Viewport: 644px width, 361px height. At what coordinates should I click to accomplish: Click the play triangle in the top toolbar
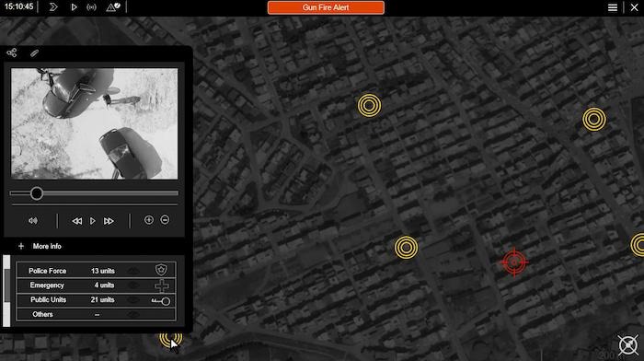pyautogui.click(x=74, y=7)
